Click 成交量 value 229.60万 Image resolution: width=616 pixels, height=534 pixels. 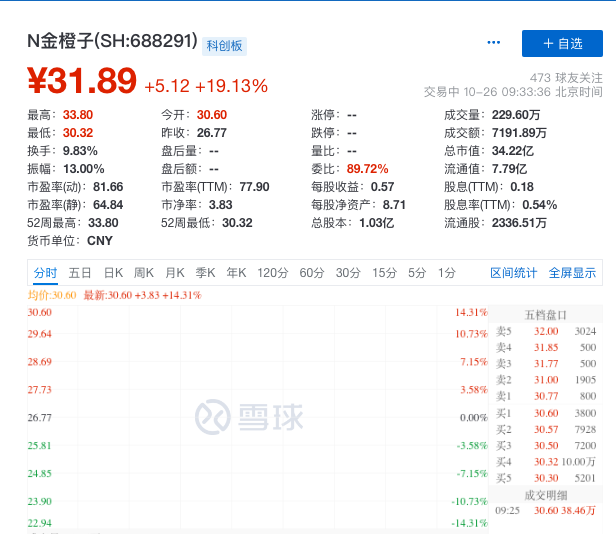[x=516, y=115]
